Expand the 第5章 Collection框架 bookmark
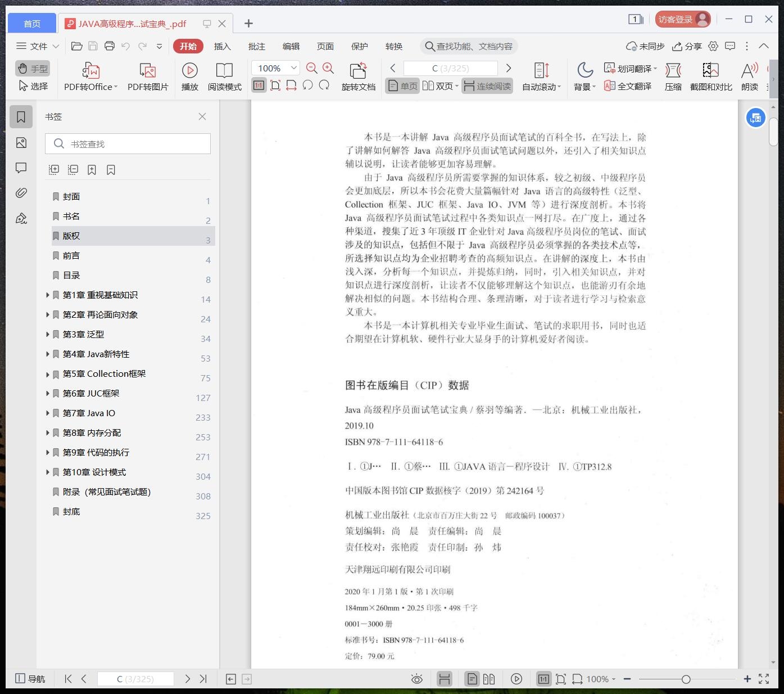 47,373
